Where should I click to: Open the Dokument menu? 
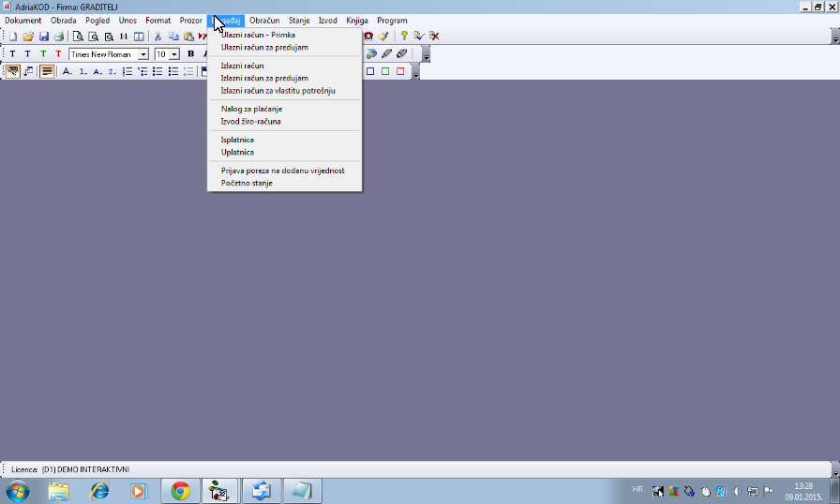point(23,21)
